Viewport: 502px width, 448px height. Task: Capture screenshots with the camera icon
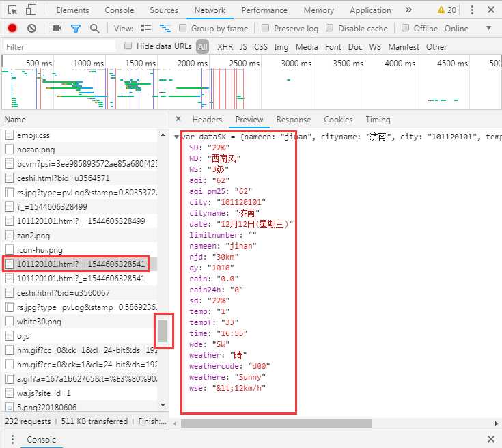(x=57, y=28)
